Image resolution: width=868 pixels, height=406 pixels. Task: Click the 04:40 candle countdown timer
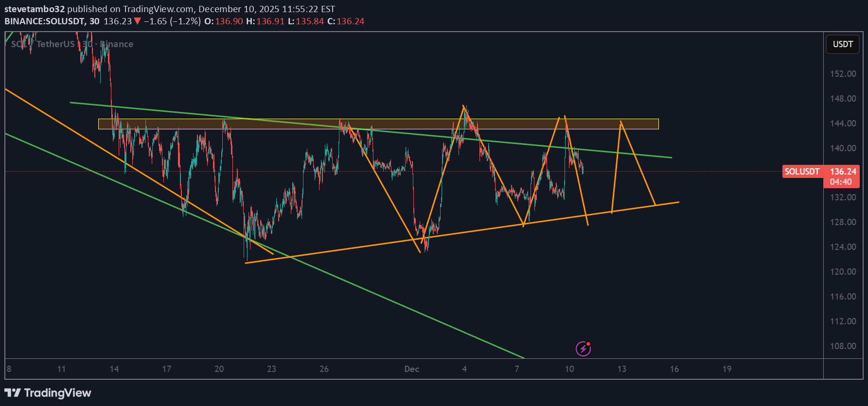pyautogui.click(x=841, y=182)
